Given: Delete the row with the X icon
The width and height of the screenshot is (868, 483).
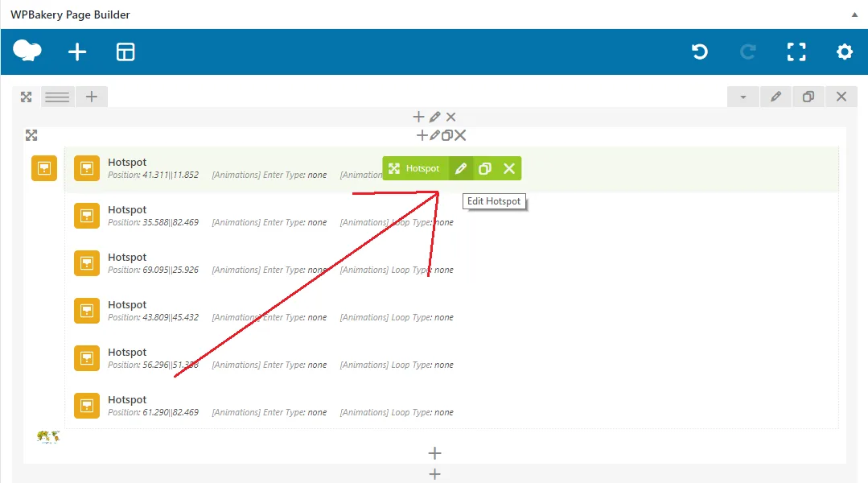Looking at the screenshot, I should (841, 97).
